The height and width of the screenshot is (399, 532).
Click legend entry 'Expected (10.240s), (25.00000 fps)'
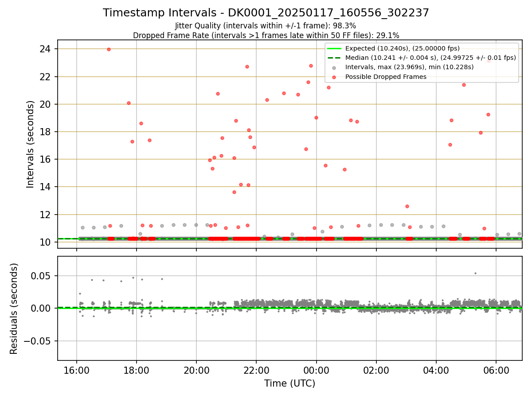(x=403, y=48)
